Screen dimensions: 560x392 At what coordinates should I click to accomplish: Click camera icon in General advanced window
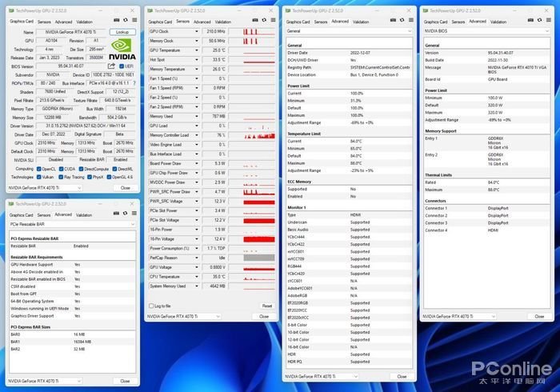393,20
